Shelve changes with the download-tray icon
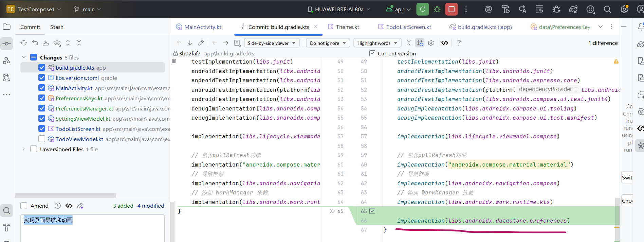Screen dimensions: 644x242 [x=46, y=43]
